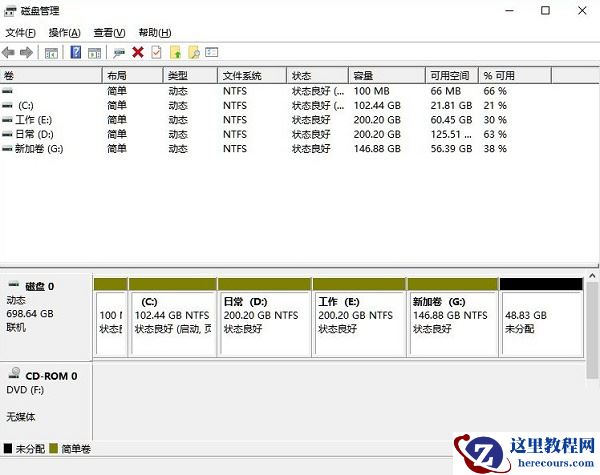Select the 新加卷 (G:) volume in the list
This screenshot has width=600, height=475.
39,149
